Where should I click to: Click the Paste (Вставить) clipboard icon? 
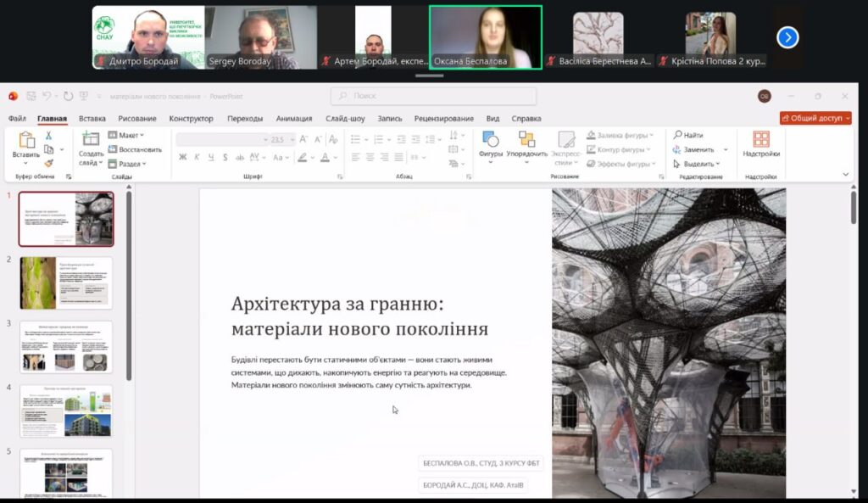(x=26, y=141)
